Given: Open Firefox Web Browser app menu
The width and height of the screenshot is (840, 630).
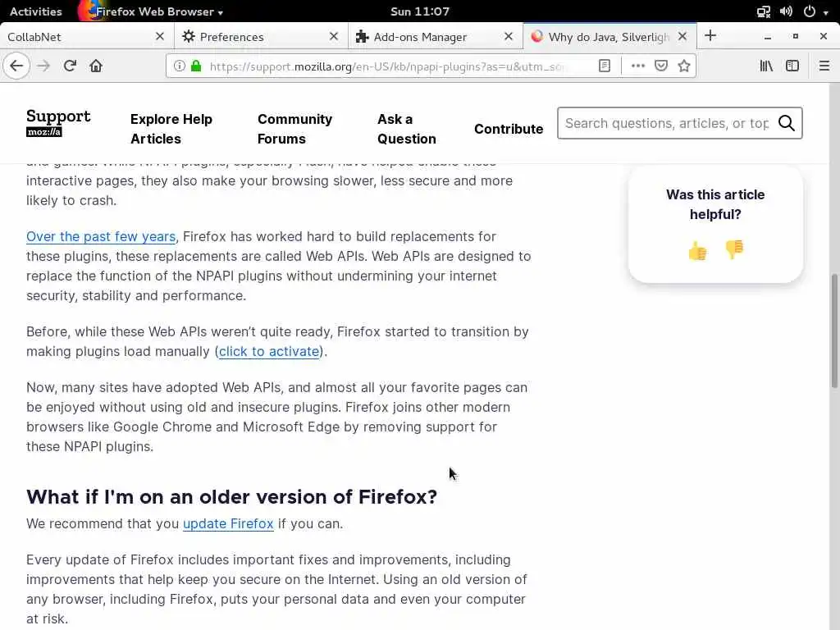Looking at the screenshot, I should [152, 11].
